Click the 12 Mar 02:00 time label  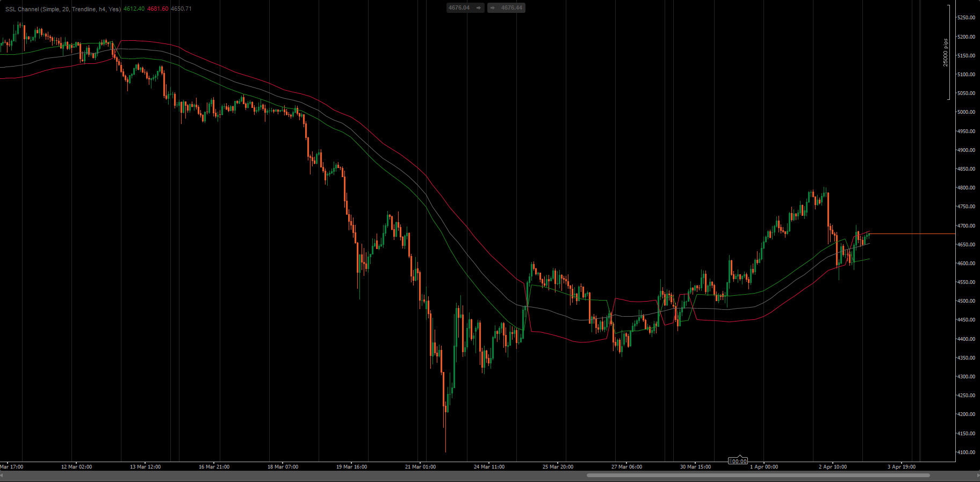click(76, 467)
